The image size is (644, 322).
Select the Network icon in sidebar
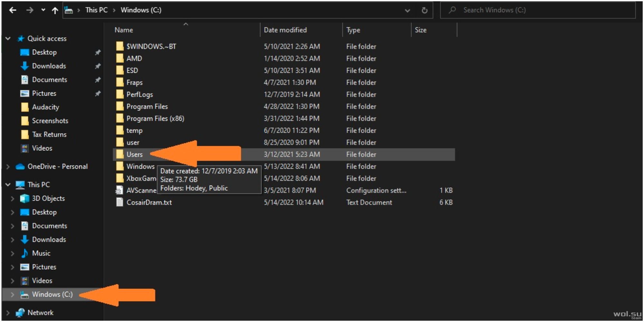point(20,313)
